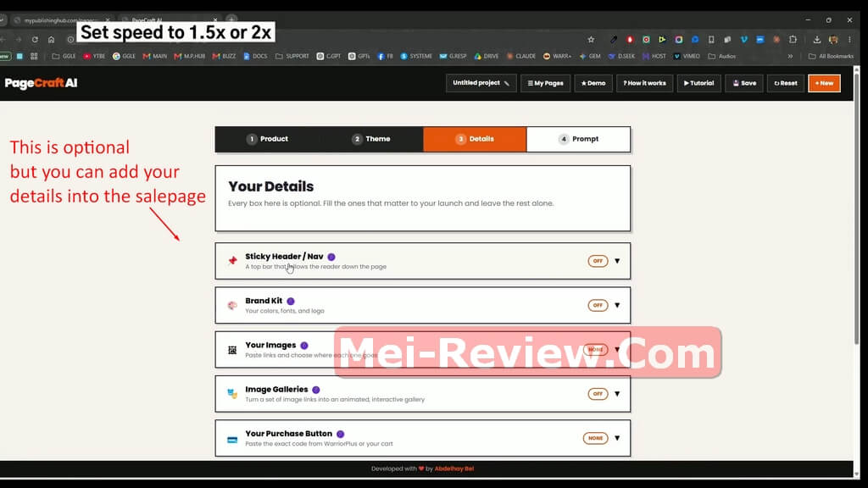
Task: Expand the Image Galleries section arrow
Action: click(x=617, y=394)
